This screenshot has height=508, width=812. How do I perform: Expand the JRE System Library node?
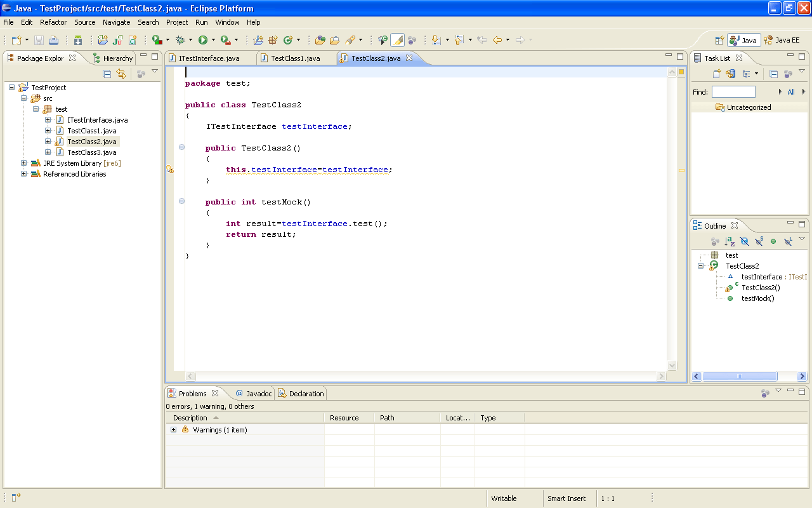point(24,163)
